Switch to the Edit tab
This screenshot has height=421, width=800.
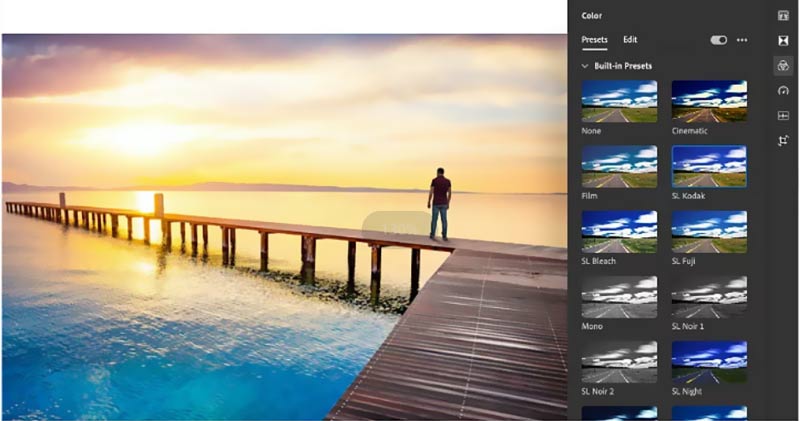point(630,39)
